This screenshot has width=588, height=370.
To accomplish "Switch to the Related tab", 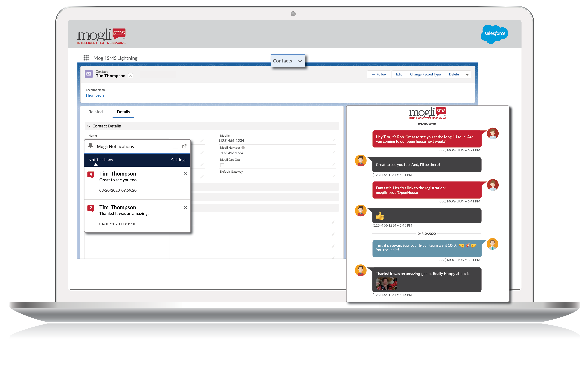I will (95, 112).
